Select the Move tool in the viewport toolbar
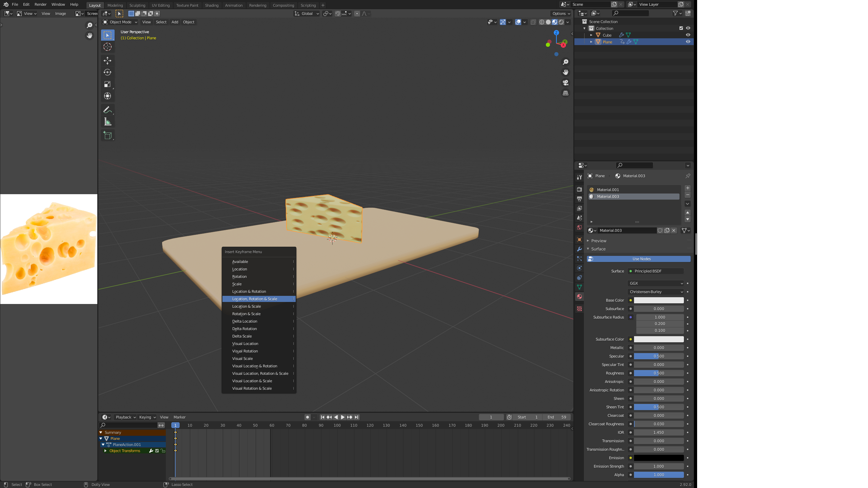 [107, 61]
